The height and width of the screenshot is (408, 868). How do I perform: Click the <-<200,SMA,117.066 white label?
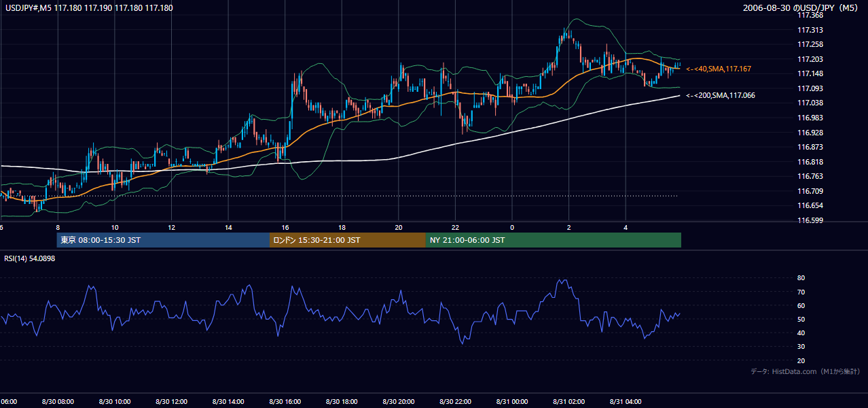pyautogui.click(x=720, y=96)
